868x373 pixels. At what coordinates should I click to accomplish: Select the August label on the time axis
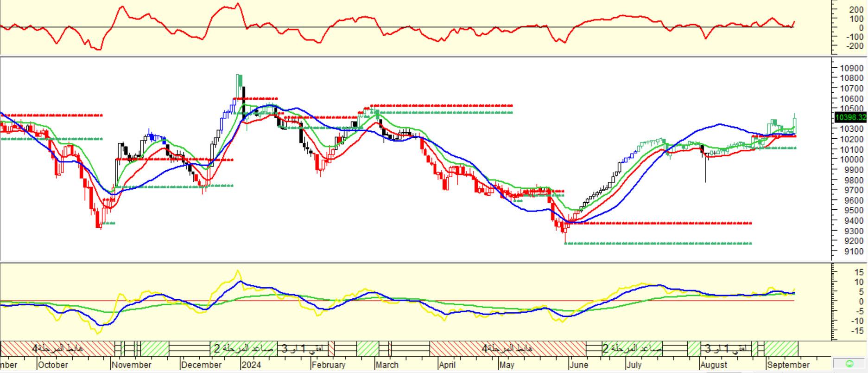pyautogui.click(x=714, y=365)
